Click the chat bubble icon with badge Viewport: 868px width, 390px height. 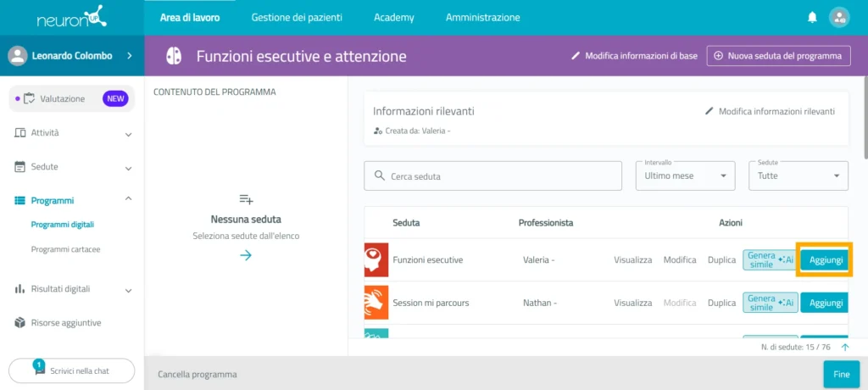pyautogui.click(x=39, y=370)
